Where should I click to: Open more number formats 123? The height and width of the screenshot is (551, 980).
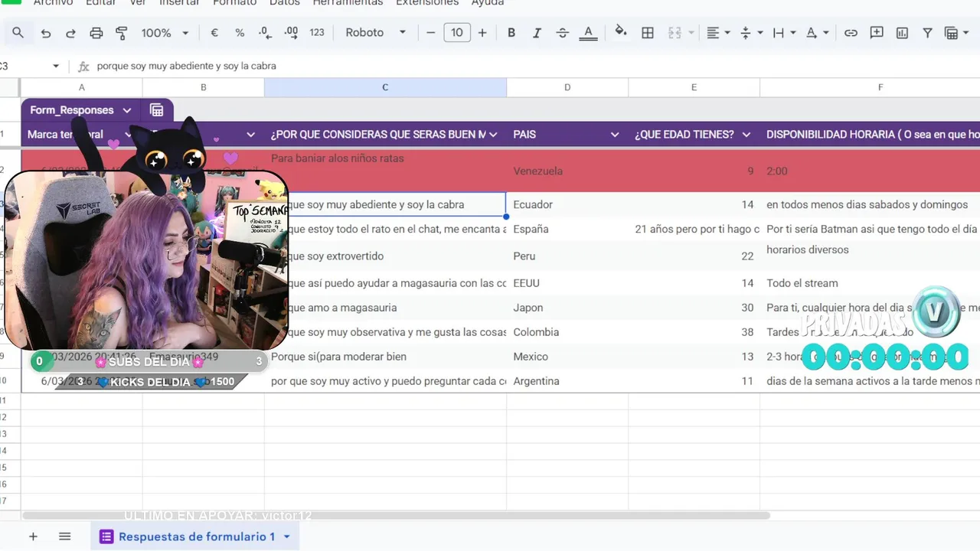(317, 33)
